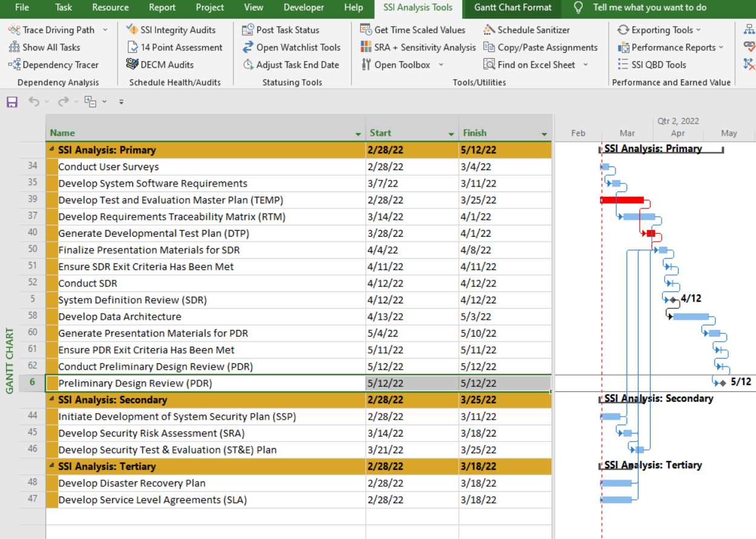This screenshot has width=756, height=539.
Task: Click the red TEMP critical task bar
Action: coord(622,200)
